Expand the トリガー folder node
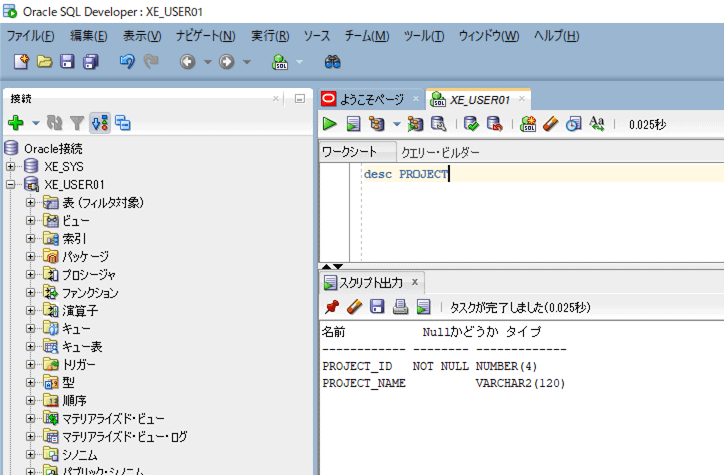 coord(30,365)
